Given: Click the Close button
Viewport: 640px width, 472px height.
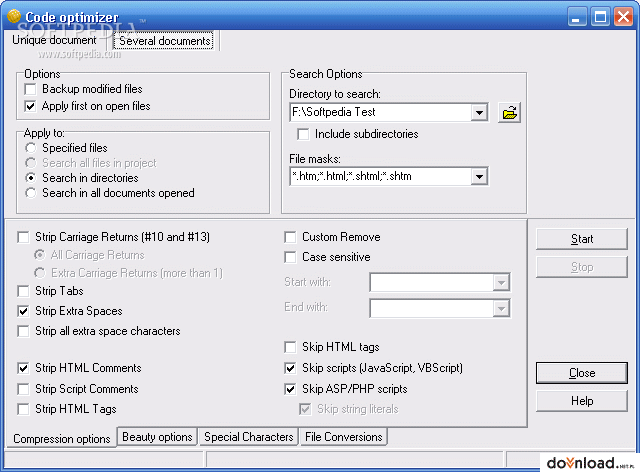Looking at the screenshot, I should (582, 373).
